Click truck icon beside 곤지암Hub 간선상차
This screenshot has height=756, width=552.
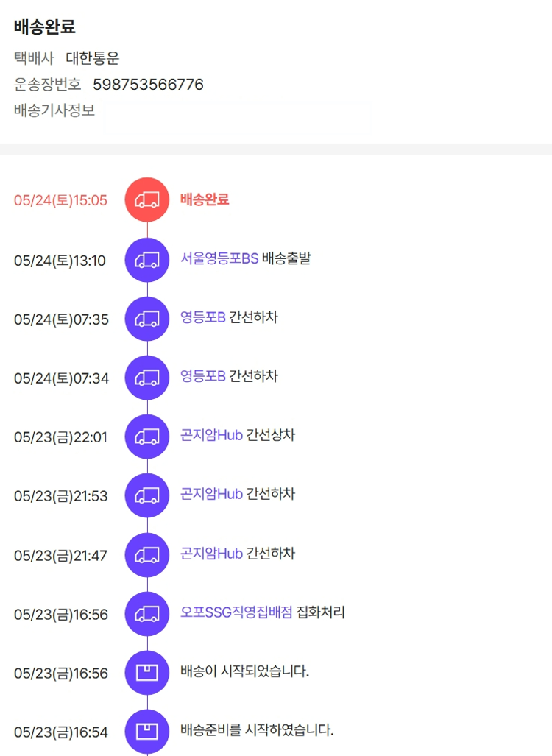(147, 436)
